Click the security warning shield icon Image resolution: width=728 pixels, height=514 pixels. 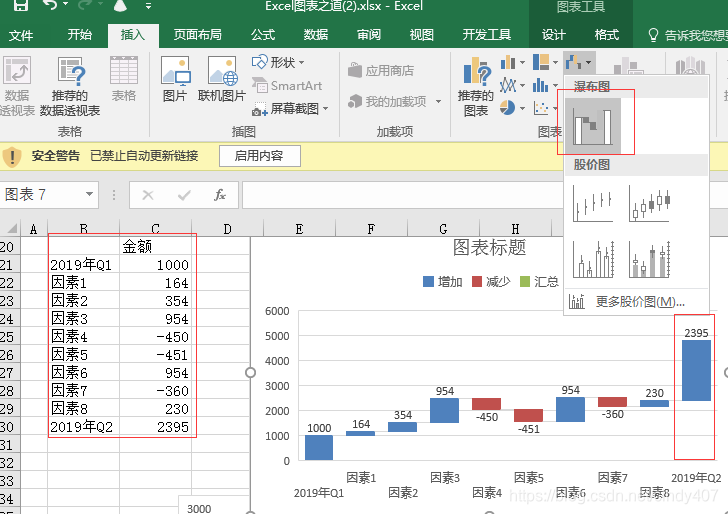pos(12,156)
